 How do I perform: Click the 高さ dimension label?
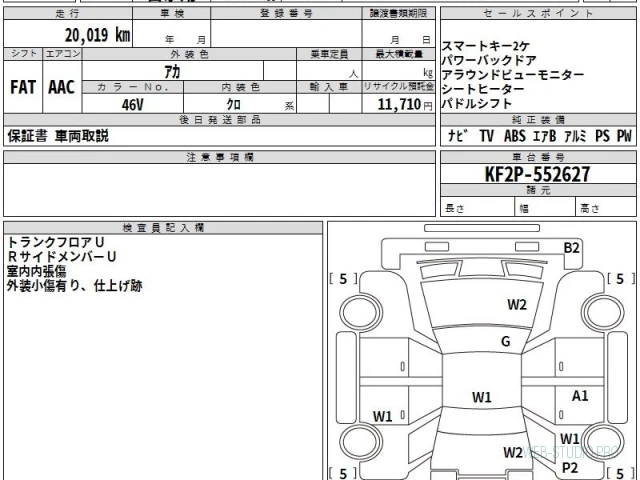click(590, 208)
